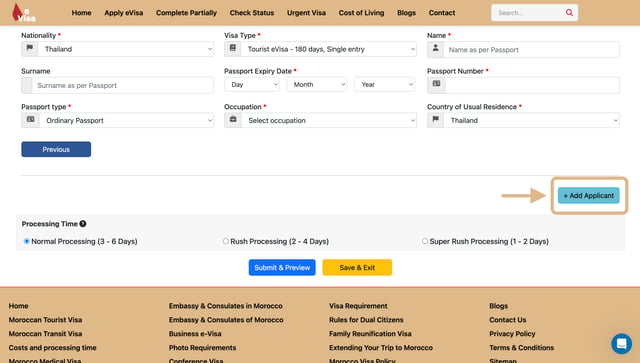
Task: Open Embassy & Consulates in Morocco link
Action: point(226,306)
